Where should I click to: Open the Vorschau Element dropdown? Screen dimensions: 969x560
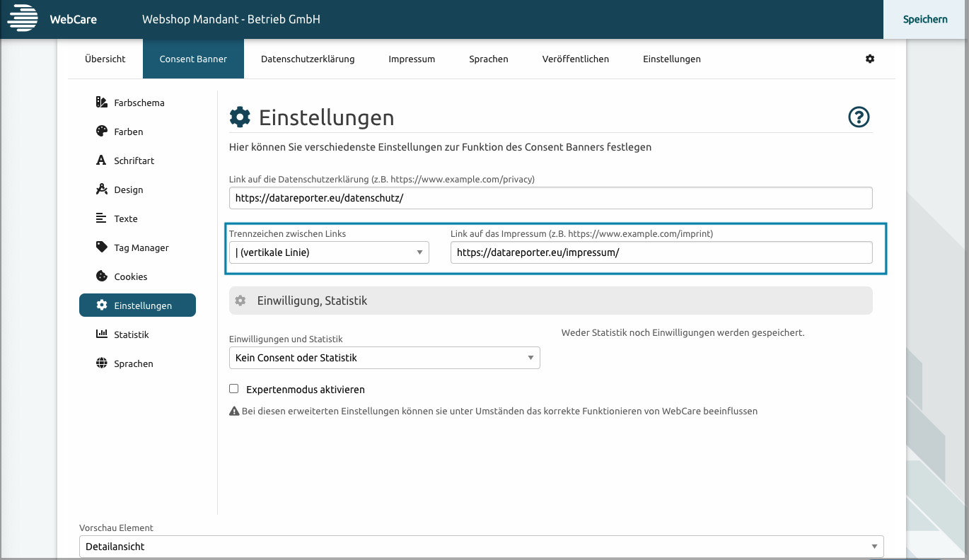[481, 547]
